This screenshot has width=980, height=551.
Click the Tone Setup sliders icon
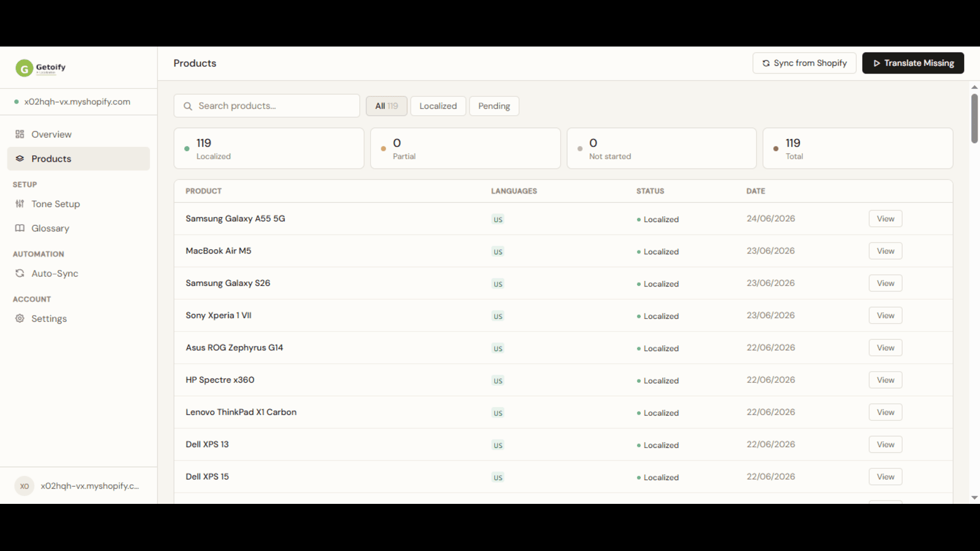(20, 204)
